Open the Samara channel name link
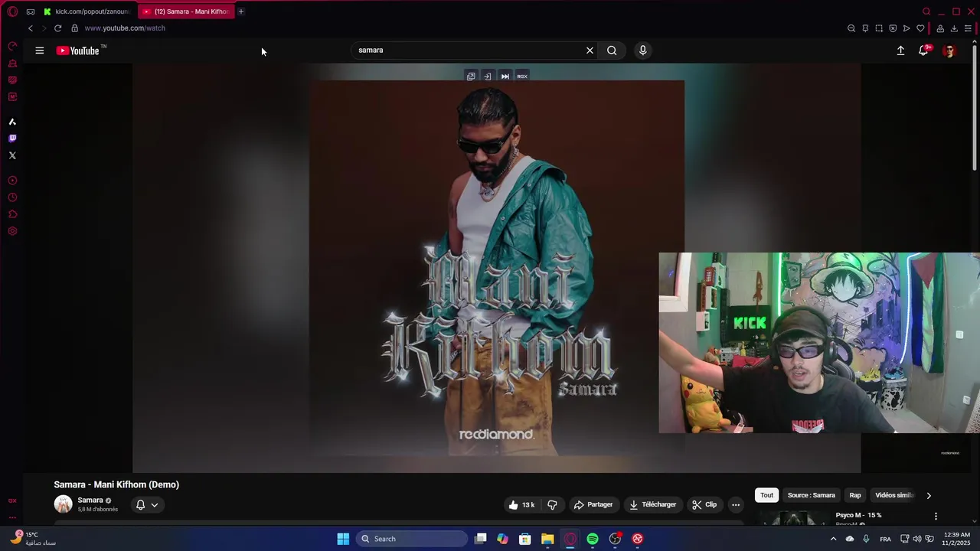This screenshot has width=980, height=551. [x=90, y=500]
